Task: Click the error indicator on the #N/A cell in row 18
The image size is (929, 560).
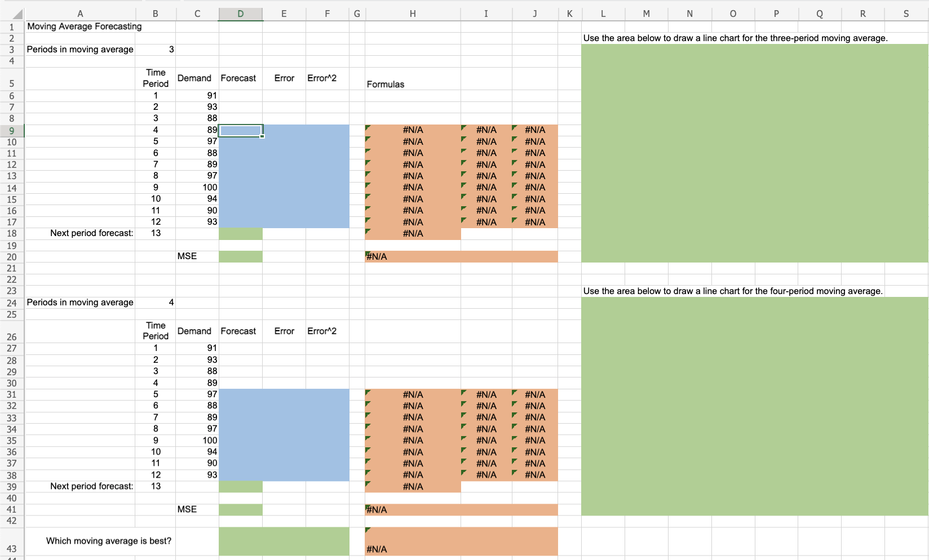Action: click(369, 230)
